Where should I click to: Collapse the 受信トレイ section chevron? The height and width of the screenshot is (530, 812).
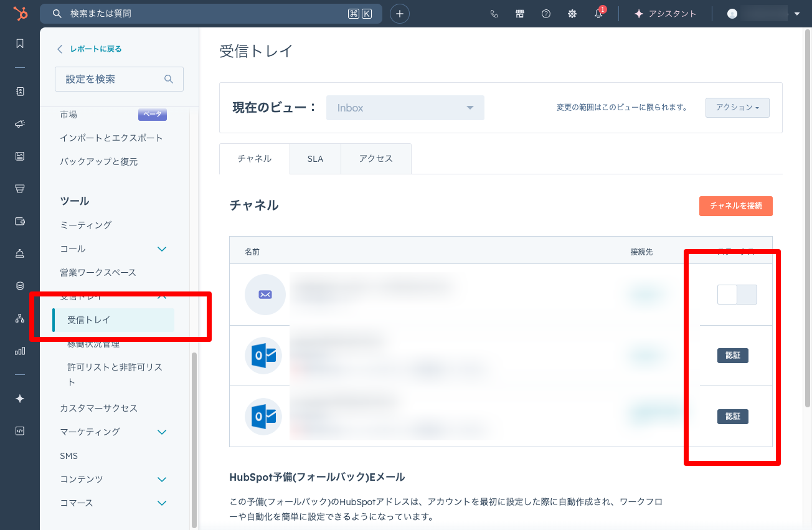162,296
